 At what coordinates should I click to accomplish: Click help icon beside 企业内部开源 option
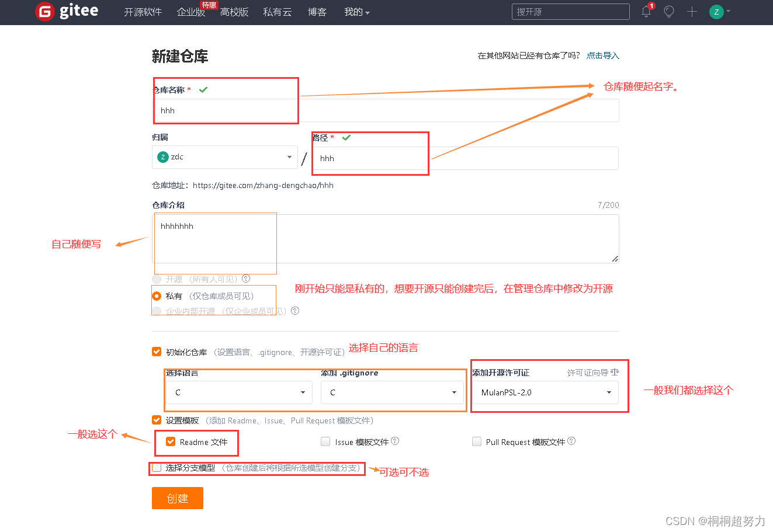coord(295,311)
